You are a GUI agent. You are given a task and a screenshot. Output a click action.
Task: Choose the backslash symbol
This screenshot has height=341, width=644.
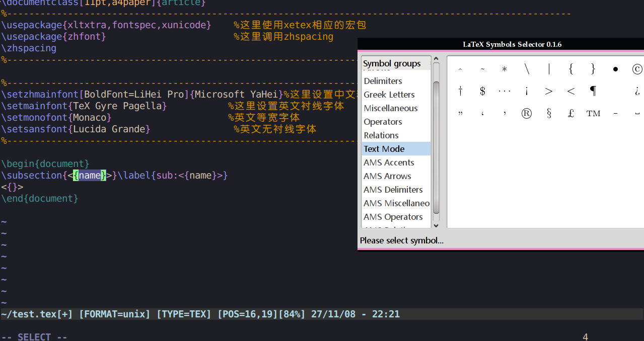tap(527, 69)
